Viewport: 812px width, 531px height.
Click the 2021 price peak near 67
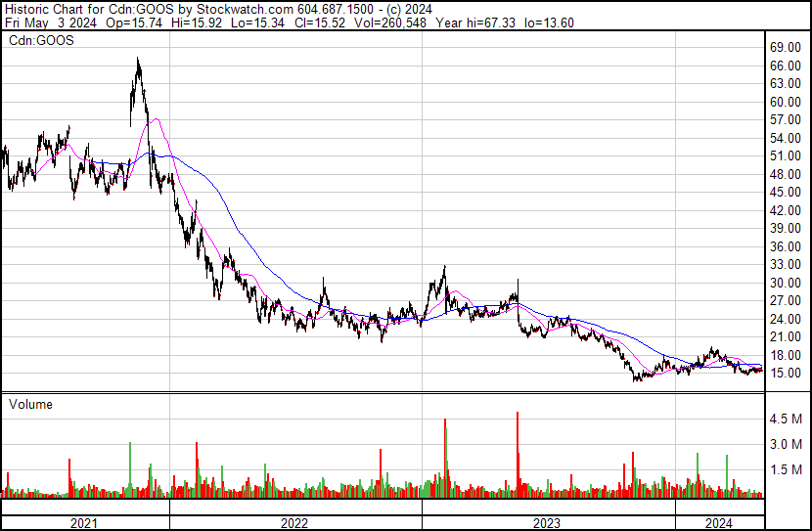pyautogui.click(x=138, y=60)
